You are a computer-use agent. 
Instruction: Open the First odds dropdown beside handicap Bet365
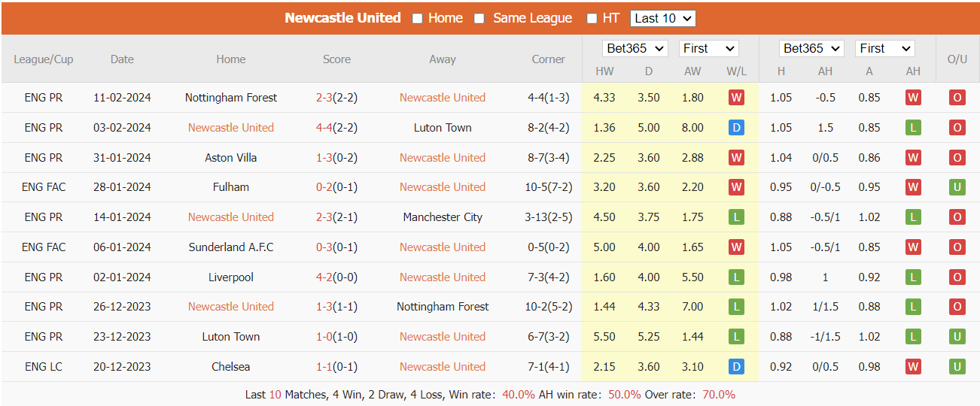[884, 49]
